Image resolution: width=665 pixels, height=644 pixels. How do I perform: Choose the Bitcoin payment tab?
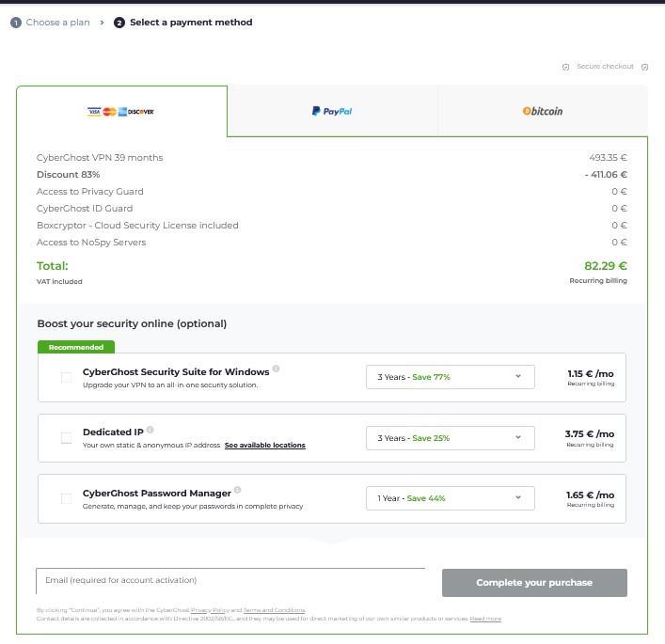543,111
